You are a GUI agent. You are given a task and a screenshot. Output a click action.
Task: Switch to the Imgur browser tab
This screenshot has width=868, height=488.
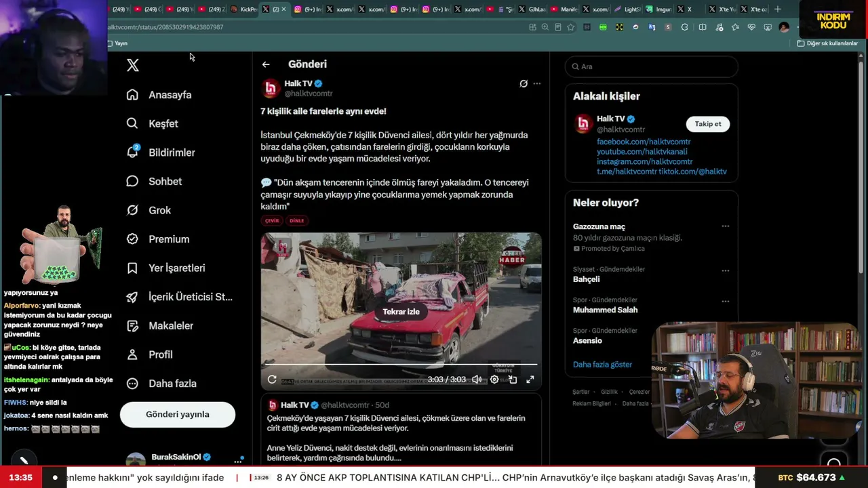click(658, 9)
